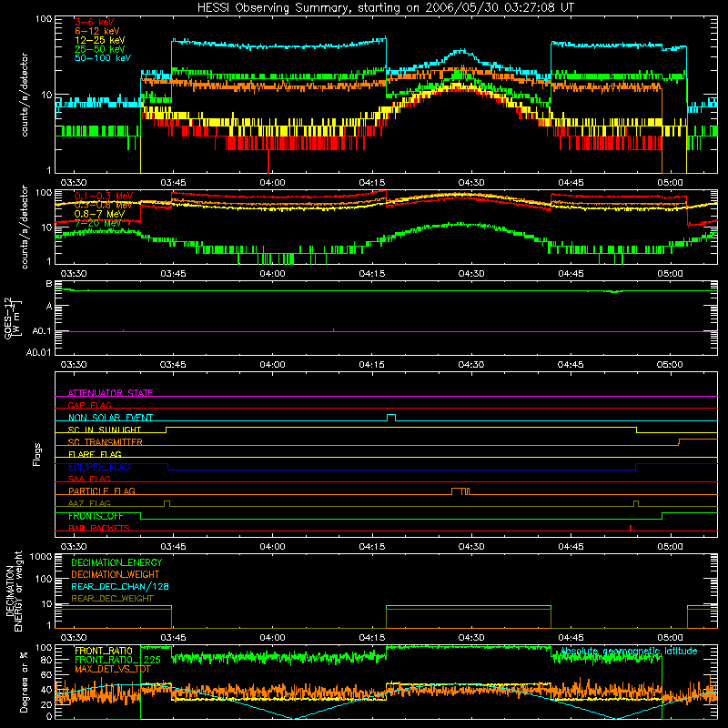The height and width of the screenshot is (728, 728).
Task: Click the green 'FRONTS_OFF' label
Action: [x=96, y=516]
